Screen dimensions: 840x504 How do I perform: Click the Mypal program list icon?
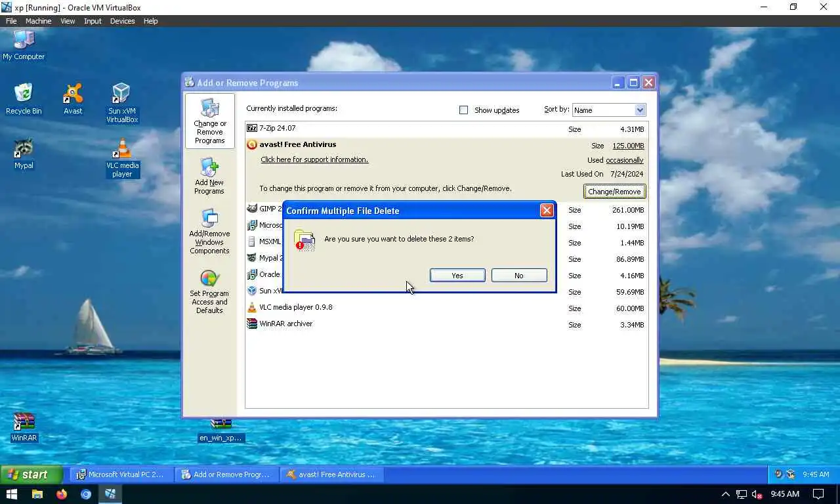coord(252,258)
